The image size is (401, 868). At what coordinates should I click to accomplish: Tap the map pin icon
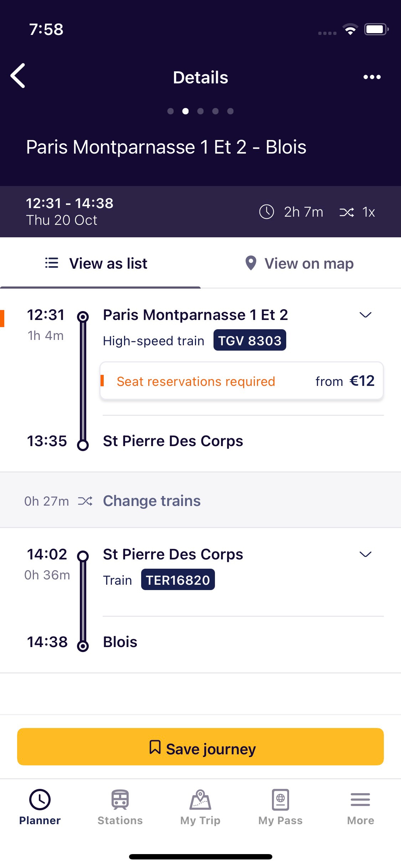[251, 263]
